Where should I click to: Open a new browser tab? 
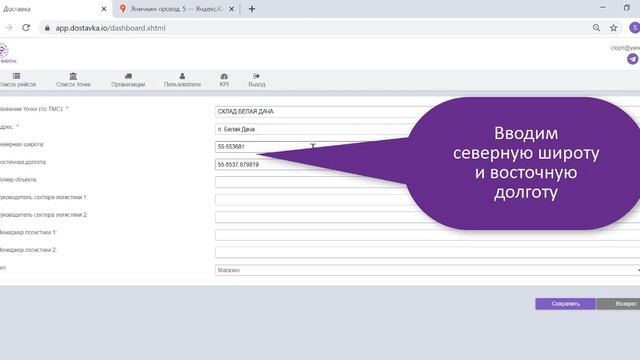click(x=251, y=9)
